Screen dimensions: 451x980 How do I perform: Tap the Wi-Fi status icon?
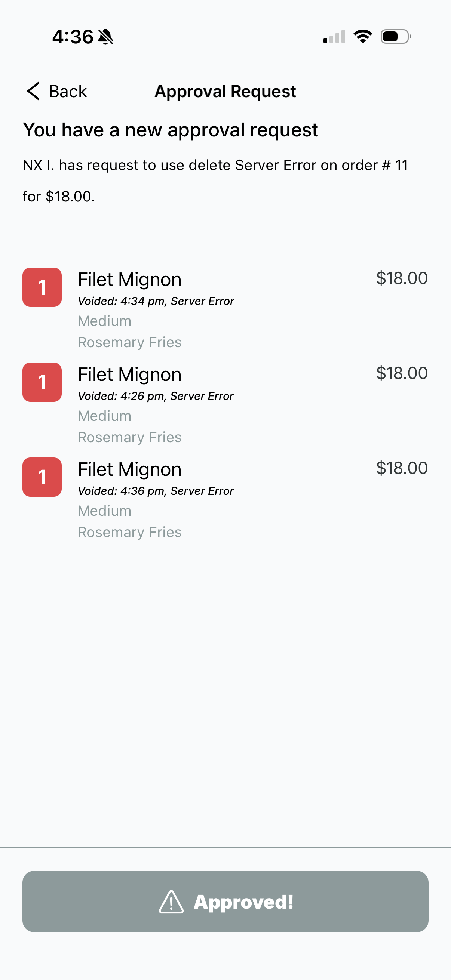coord(363,37)
